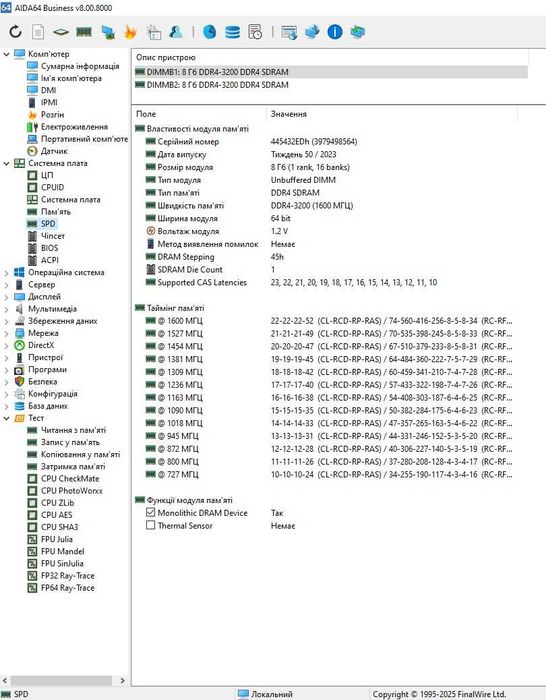Open Розгін overclock tree item

coord(52,115)
